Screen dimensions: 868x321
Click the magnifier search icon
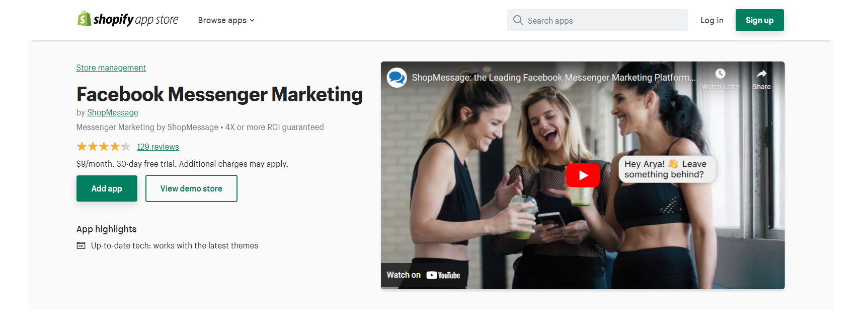[x=518, y=20]
